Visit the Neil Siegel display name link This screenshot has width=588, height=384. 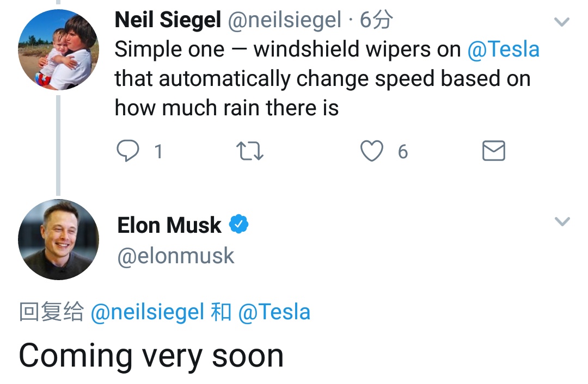coord(168,20)
